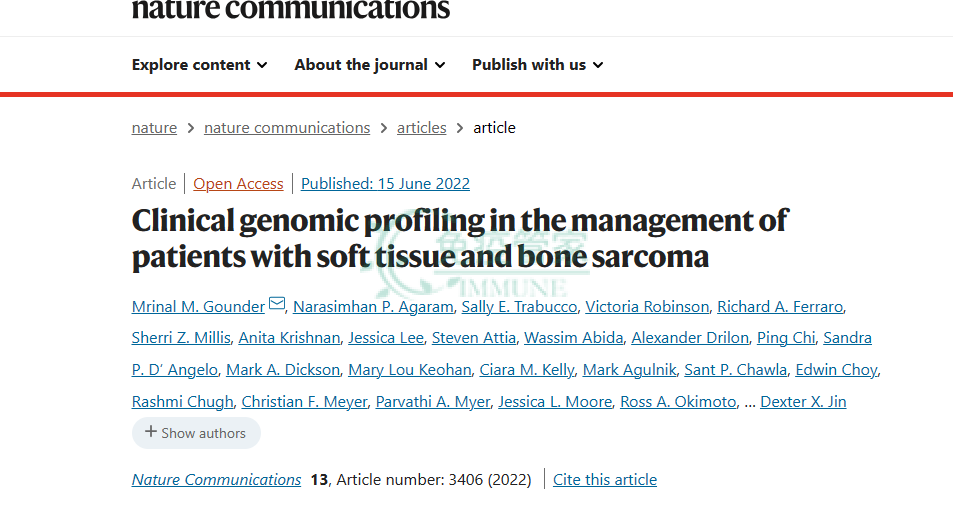This screenshot has width=953, height=506.
Task: Open the About the journal menu
Action: [370, 65]
